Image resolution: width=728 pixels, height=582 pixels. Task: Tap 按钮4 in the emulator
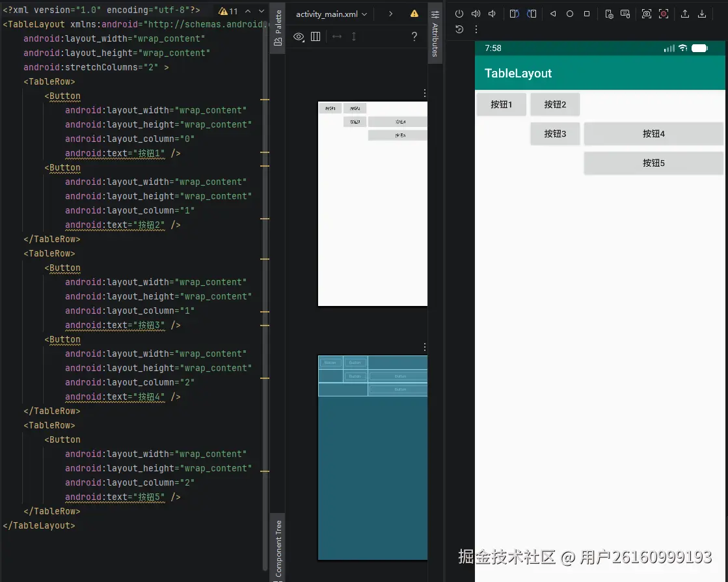pos(653,133)
